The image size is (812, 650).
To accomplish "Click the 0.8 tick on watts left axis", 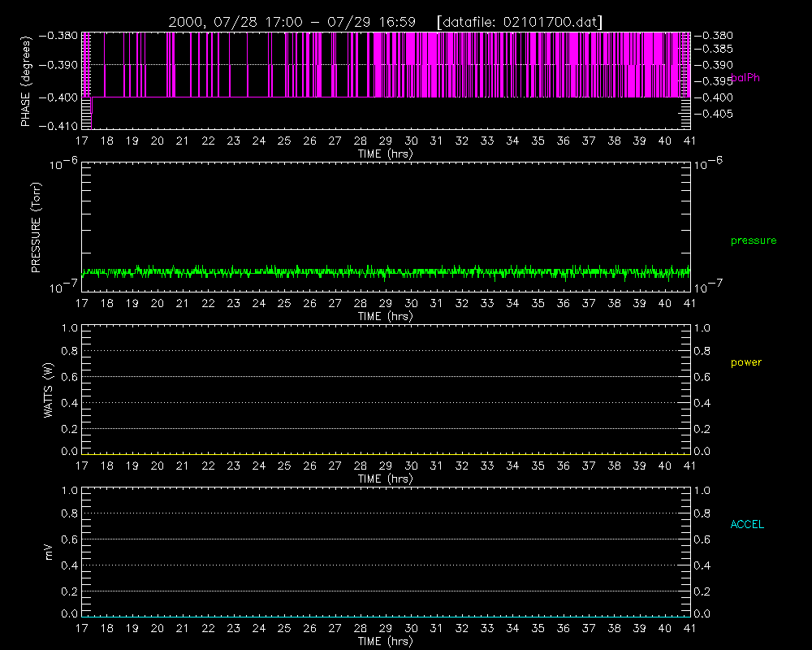I will point(69,351).
